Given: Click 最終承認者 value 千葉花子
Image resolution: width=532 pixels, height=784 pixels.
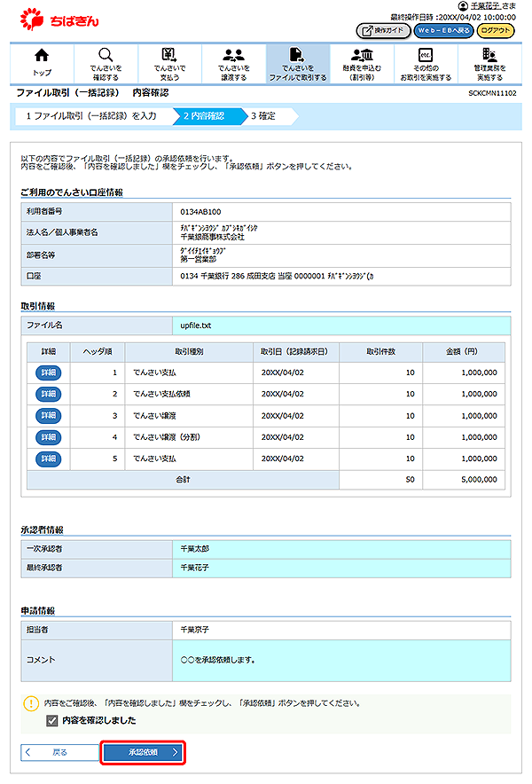Looking at the screenshot, I should click(x=195, y=568).
